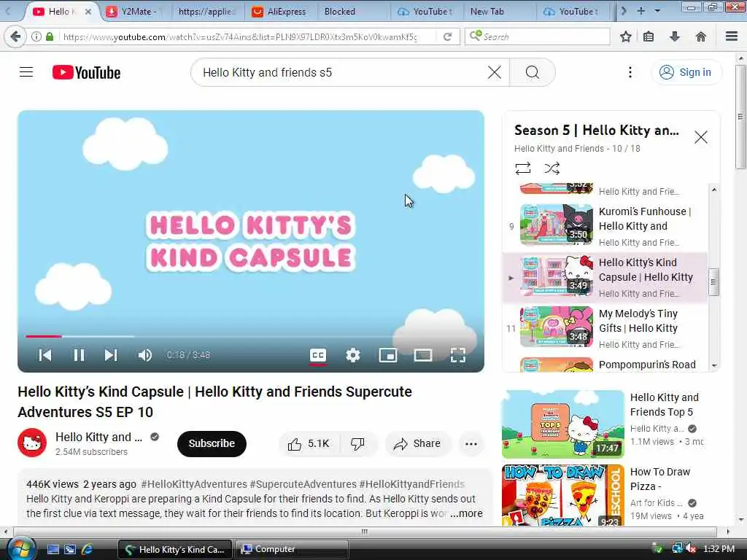747x560 pixels.
Task: Sign in to YouTube
Action: (x=686, y=72)
